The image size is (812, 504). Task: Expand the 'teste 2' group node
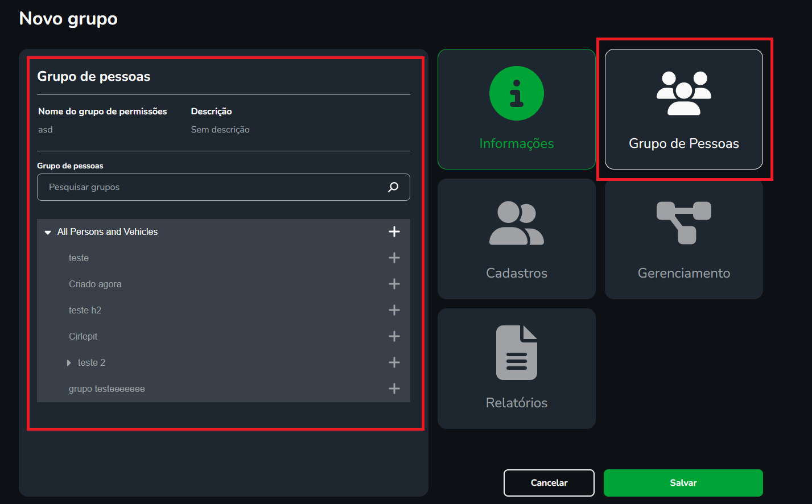pos(69,363)
